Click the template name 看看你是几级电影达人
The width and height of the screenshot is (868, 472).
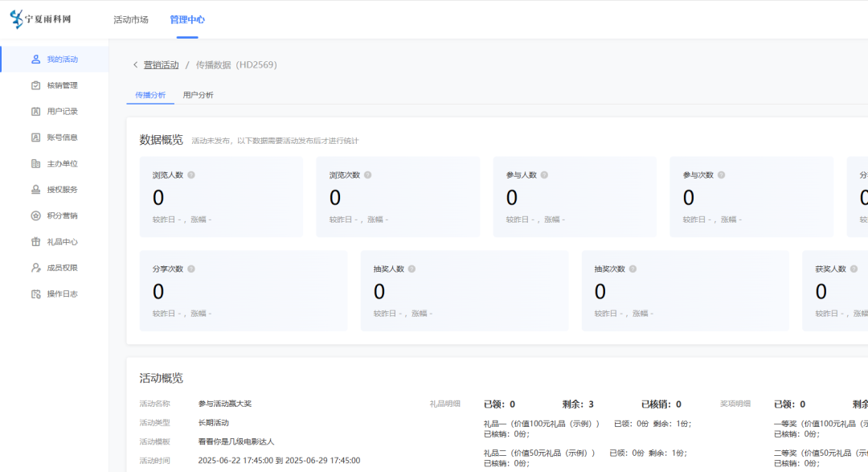coord(235,441)
